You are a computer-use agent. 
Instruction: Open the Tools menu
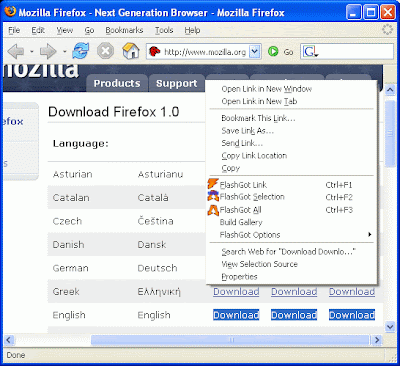tap(164, 30)
